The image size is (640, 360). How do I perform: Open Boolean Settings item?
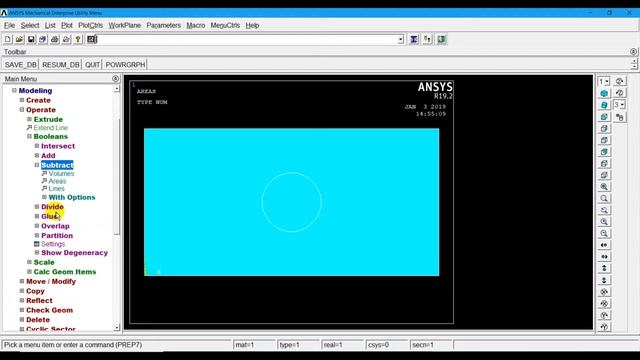tap(53, 244)
